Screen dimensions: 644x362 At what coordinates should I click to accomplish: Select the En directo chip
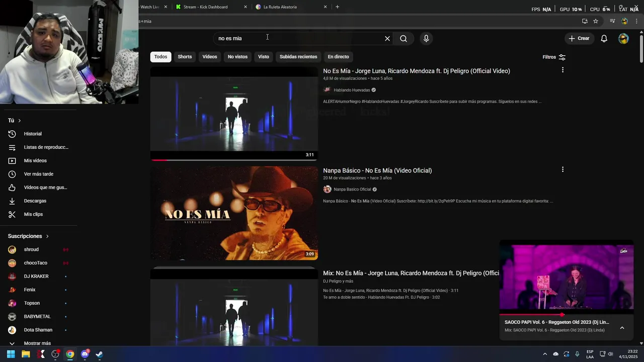click(x=338, y=57)
